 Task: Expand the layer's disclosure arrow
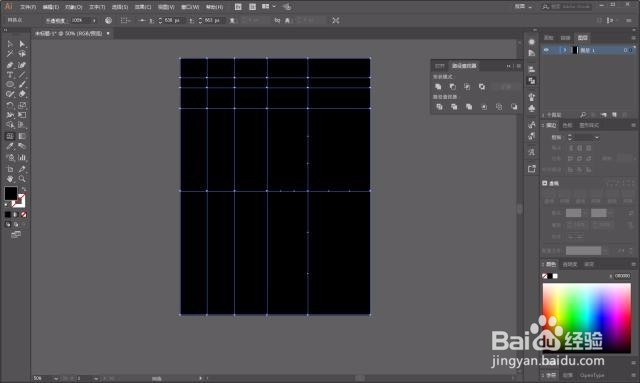pos(565,50)
